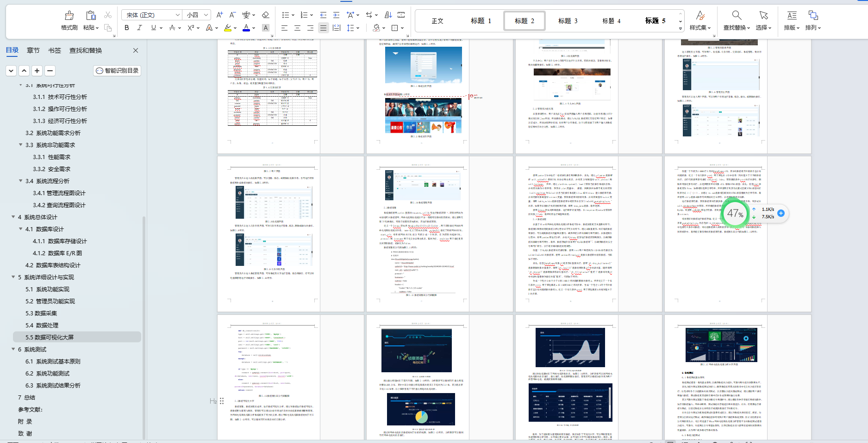Toggle distributed alignment
The width and height of the screenshot is (868, 443).
tap(337, 28)
